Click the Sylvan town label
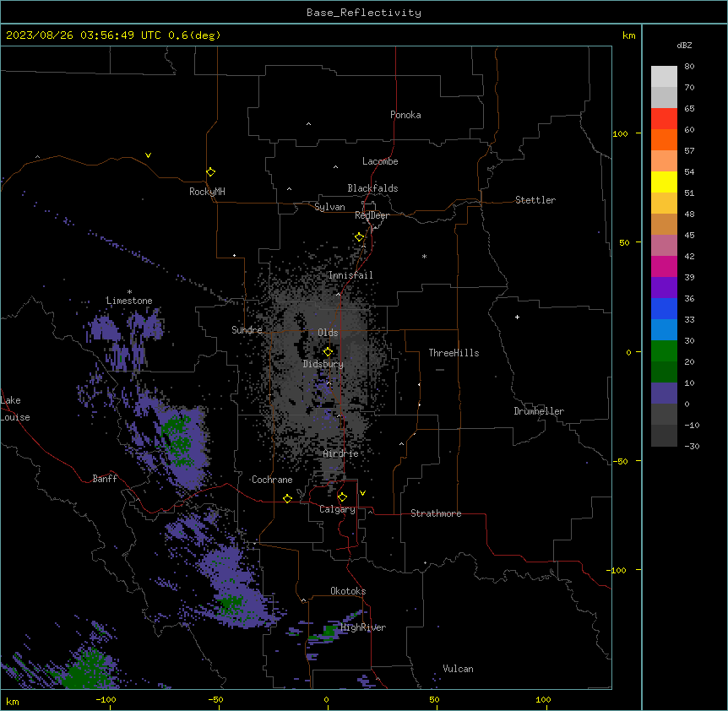The height and width of the screenshot is (711, 728). pos(329,207)
